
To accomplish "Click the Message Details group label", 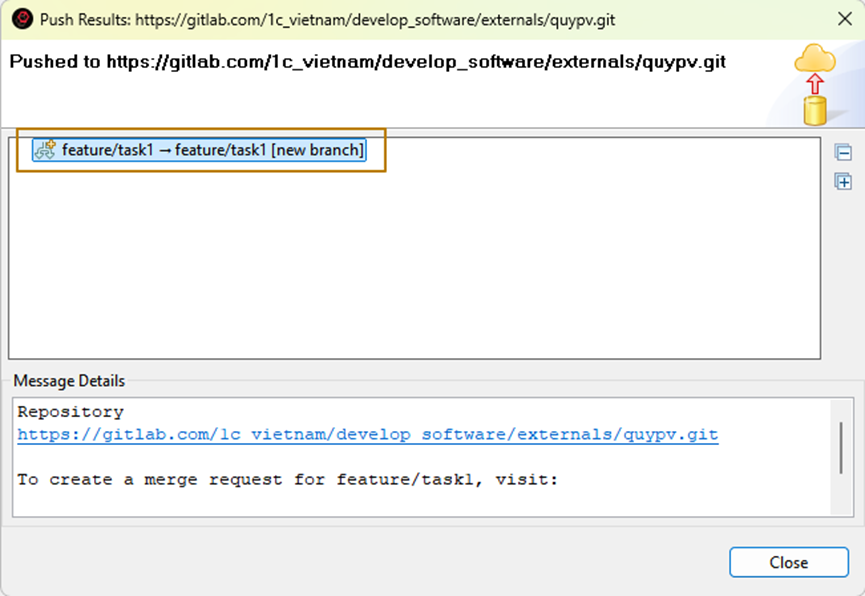I will click(69, 381).
